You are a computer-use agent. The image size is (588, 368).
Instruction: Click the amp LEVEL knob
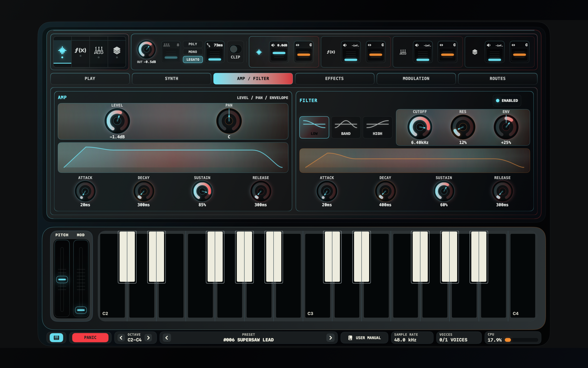(117, 121)
